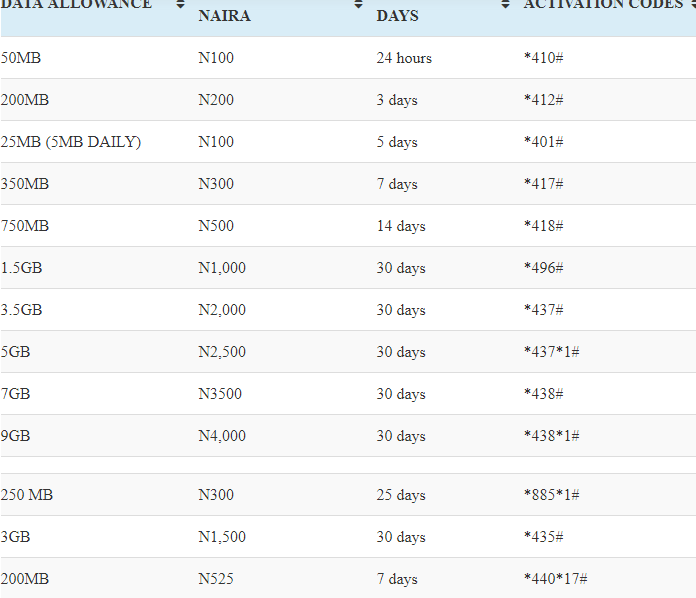This screenshot has height=598, width=696.
Task: Click the *437*1# code for 5GB
Action: tap(551, 352)
